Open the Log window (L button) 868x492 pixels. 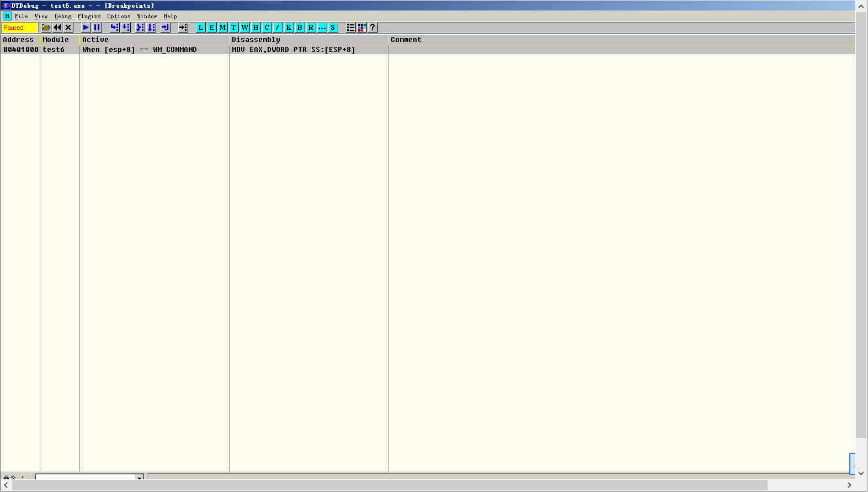tap(201, 28)
